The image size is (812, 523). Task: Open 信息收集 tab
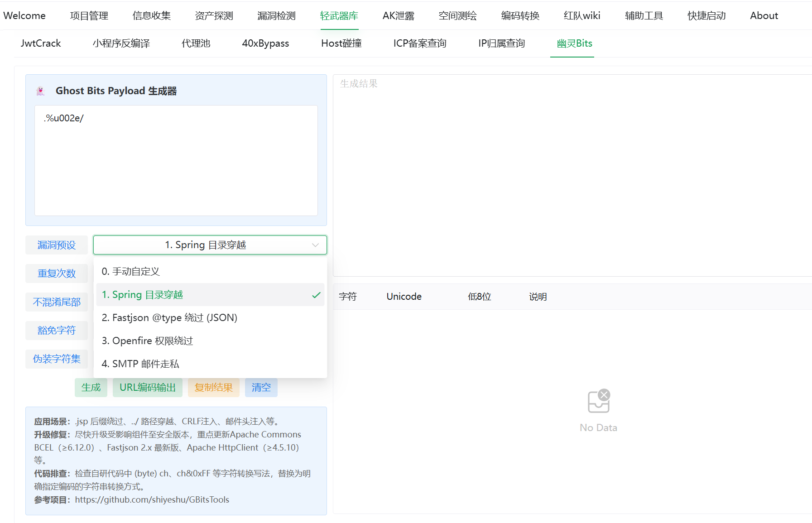pos(152,16)
